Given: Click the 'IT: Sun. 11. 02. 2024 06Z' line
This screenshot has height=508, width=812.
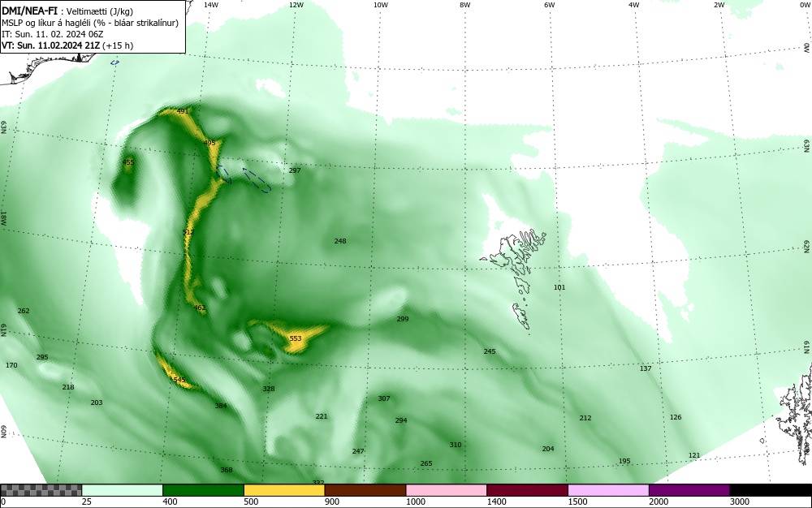Looking at the screenshot, I should pos(52,34).
